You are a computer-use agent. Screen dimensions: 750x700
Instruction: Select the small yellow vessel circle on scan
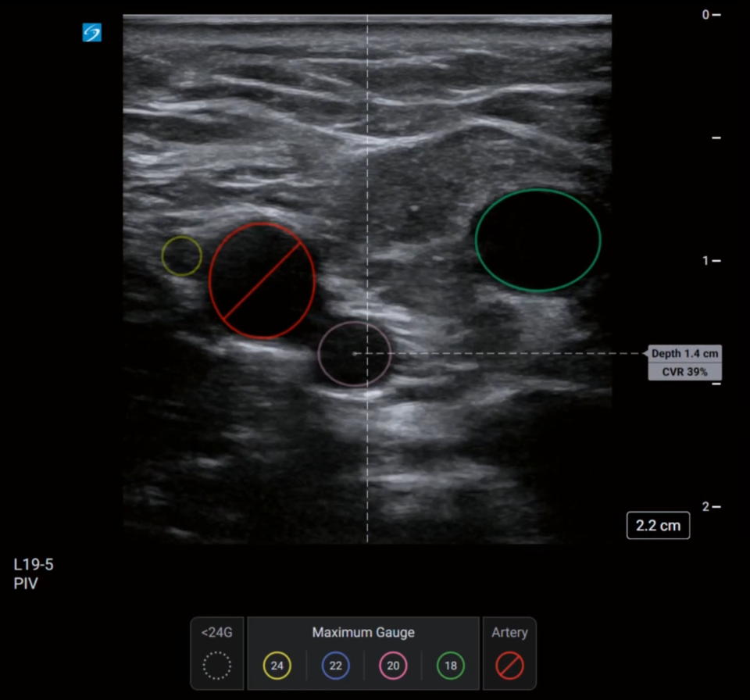pos(181,256)
